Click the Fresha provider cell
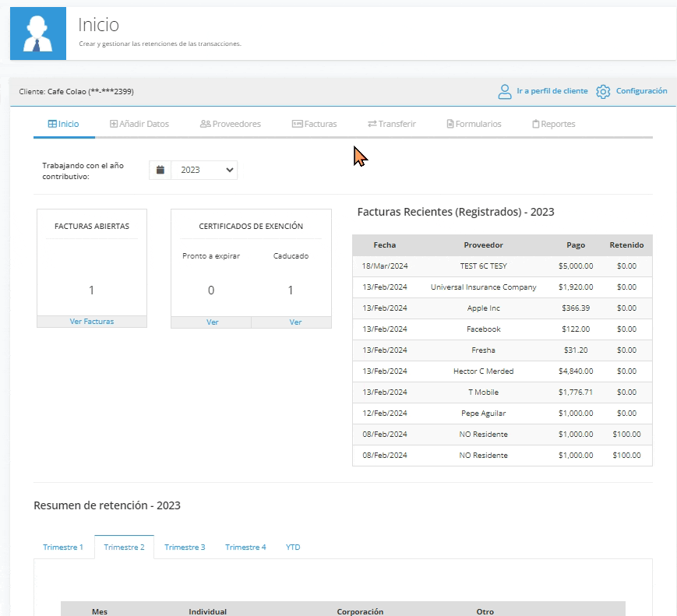The height and width of the screenshot is (616, 677). click(484, 350)
